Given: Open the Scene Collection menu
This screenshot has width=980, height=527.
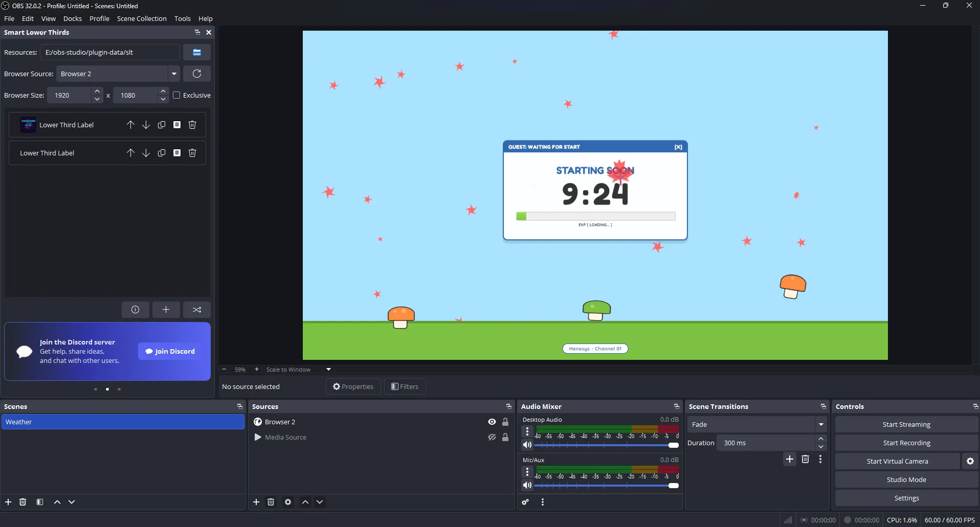Looking at the screenshot, I should [142, 18].
